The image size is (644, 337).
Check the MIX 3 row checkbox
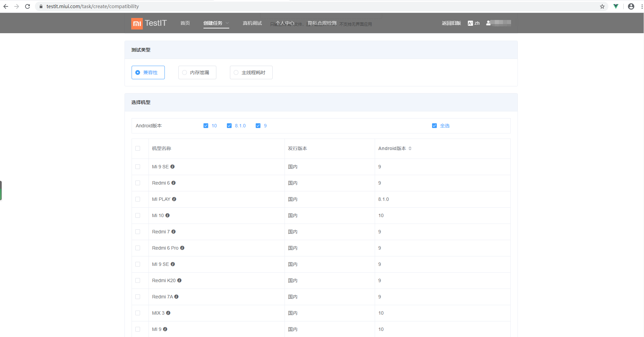[x=138, y=313]
